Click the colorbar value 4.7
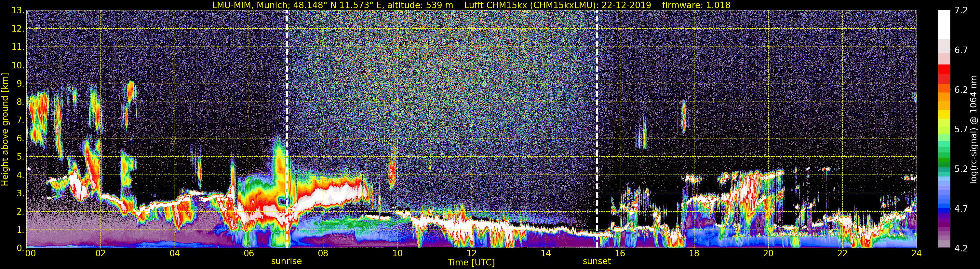The height and width of the screenshot is (269, 980). (x=961, y=209)
